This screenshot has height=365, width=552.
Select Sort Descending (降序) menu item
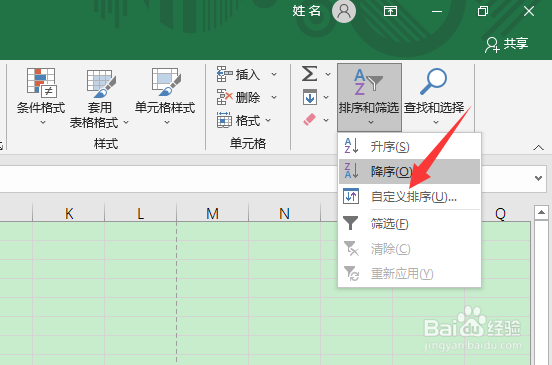point(409,171)
